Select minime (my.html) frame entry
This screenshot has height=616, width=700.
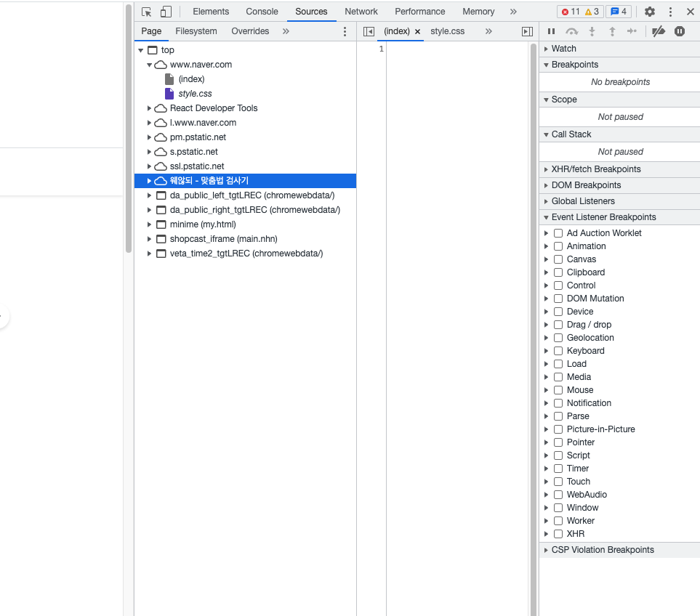click(203, 224)
